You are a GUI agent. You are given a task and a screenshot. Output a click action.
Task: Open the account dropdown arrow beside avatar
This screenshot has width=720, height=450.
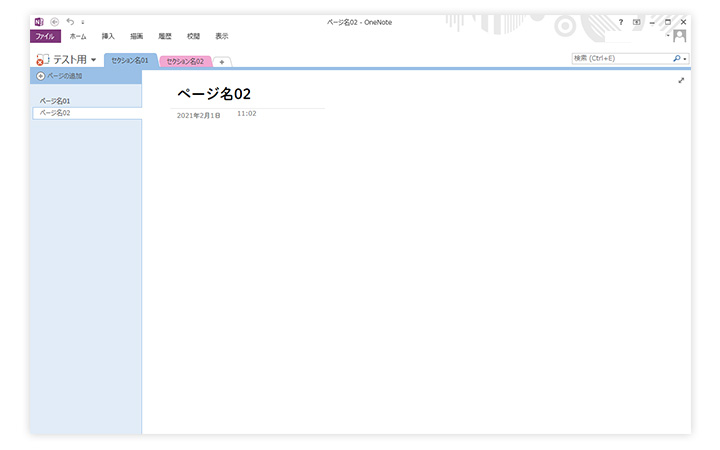tap(668, 35)
